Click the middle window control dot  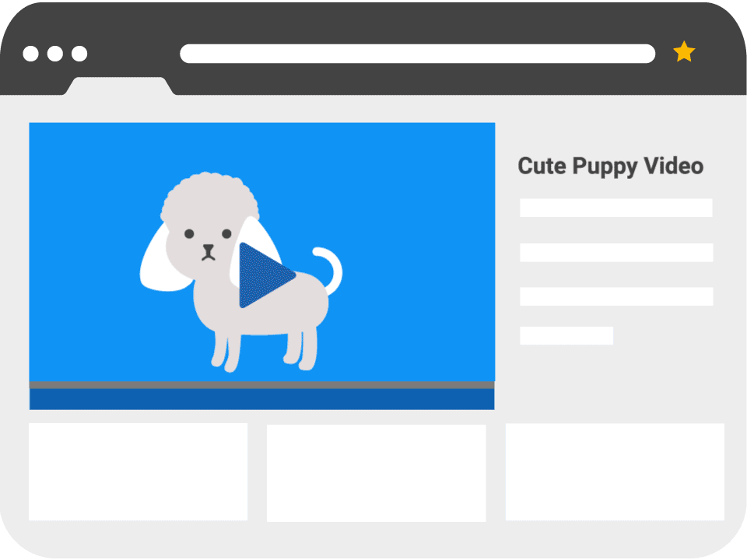click(55, 54)
